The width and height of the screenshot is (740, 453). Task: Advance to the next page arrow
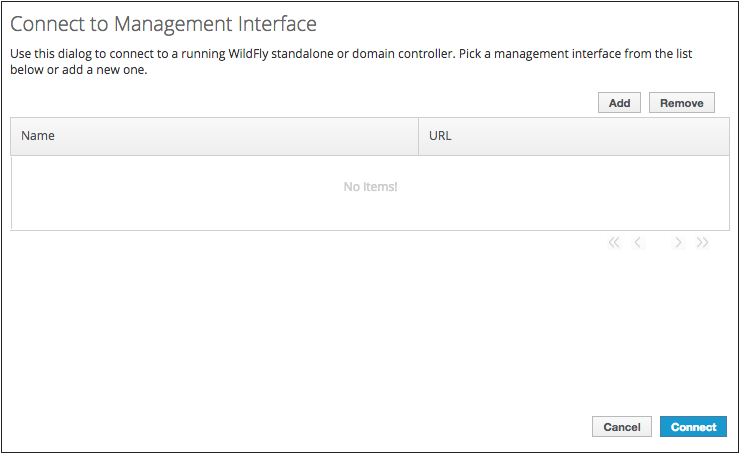(x=678, y=243)
